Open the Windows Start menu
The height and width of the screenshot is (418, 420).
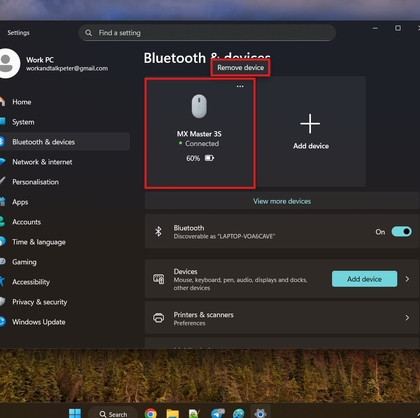pyautogui.click(x=75, y=413)
